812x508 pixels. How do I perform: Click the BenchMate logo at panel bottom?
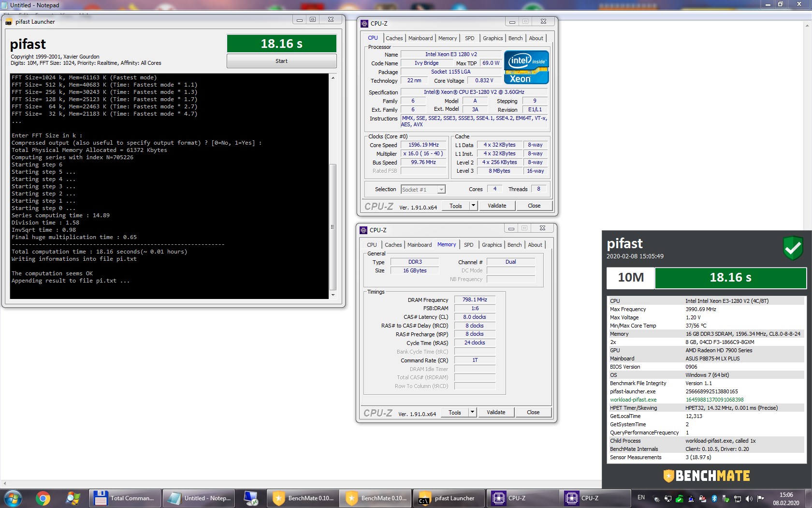click(707, 476)
